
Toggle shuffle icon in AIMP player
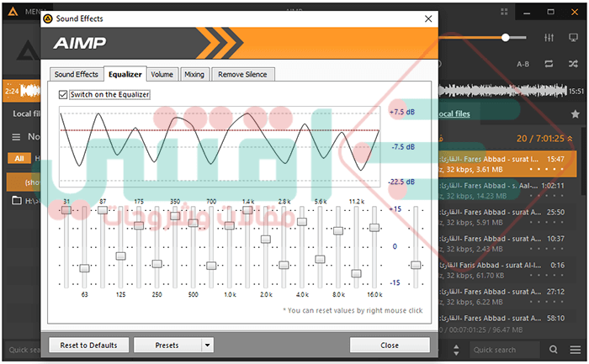coord(573,64)
